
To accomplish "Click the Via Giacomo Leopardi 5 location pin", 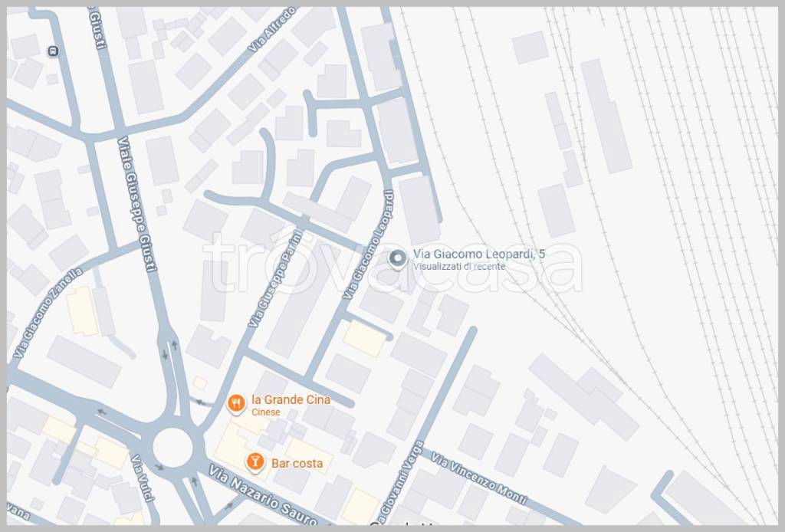I will pyautogui.click(x=396, y=260).
